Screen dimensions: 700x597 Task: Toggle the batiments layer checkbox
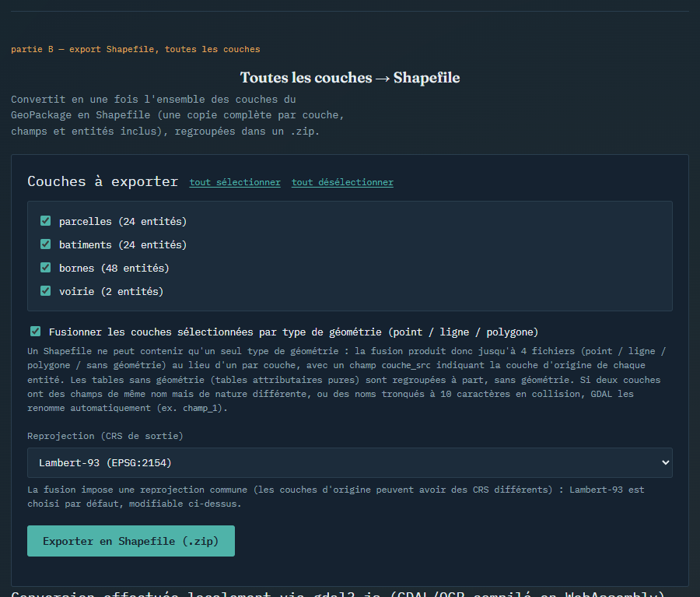click(46, 244)
